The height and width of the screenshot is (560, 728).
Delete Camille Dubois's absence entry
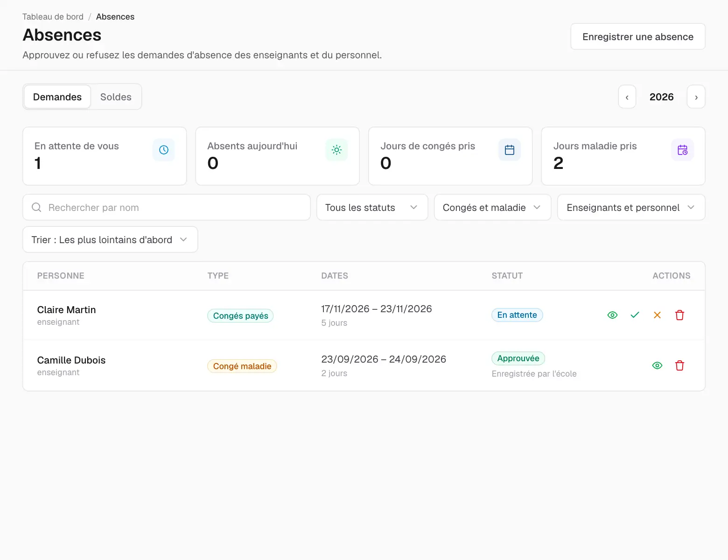coord(679,365)
